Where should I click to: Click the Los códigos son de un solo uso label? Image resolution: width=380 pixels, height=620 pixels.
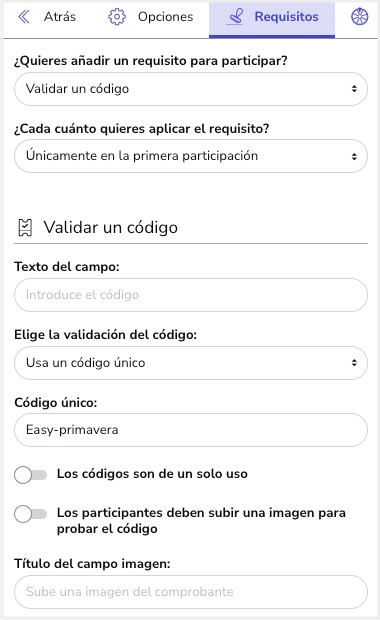point(152,474)
